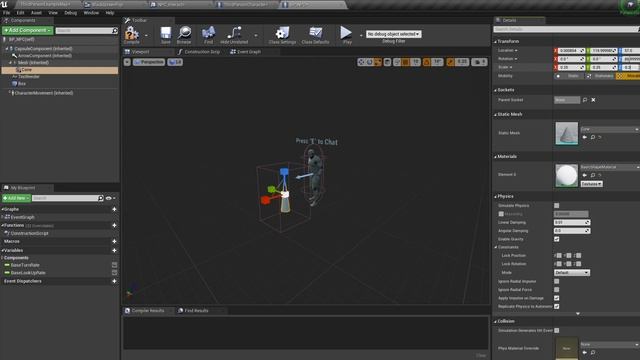Switch to Event Graph tab
The image size is (640, 360).
tap(245, 52)
